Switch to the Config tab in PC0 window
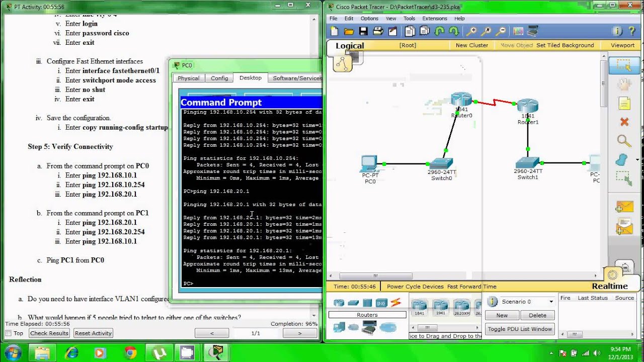 [x=219, y=78]
